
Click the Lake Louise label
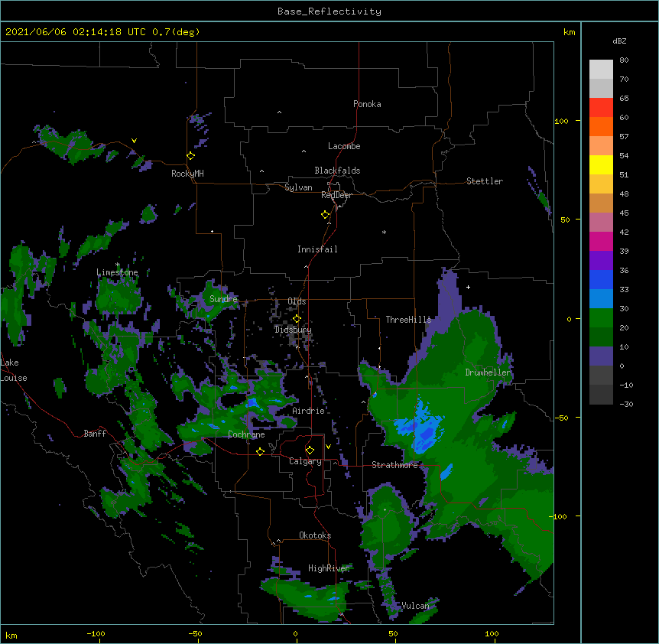(14, 370)
